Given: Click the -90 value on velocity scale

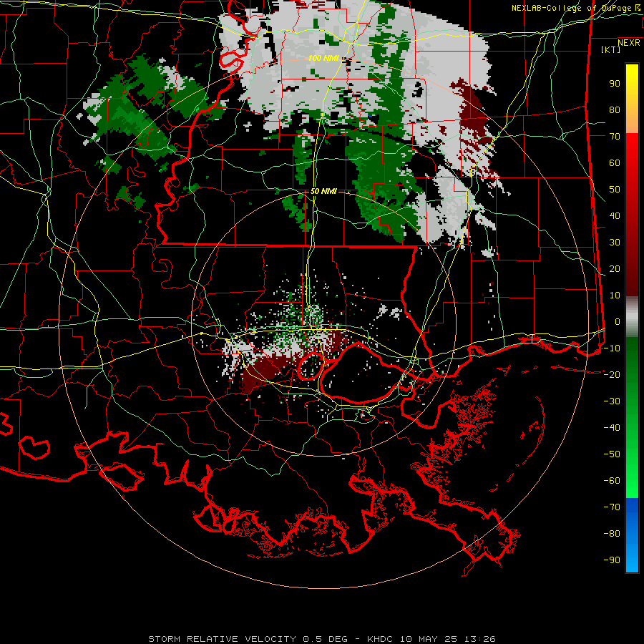Looking at the screenshot, I should pos(612,560).
